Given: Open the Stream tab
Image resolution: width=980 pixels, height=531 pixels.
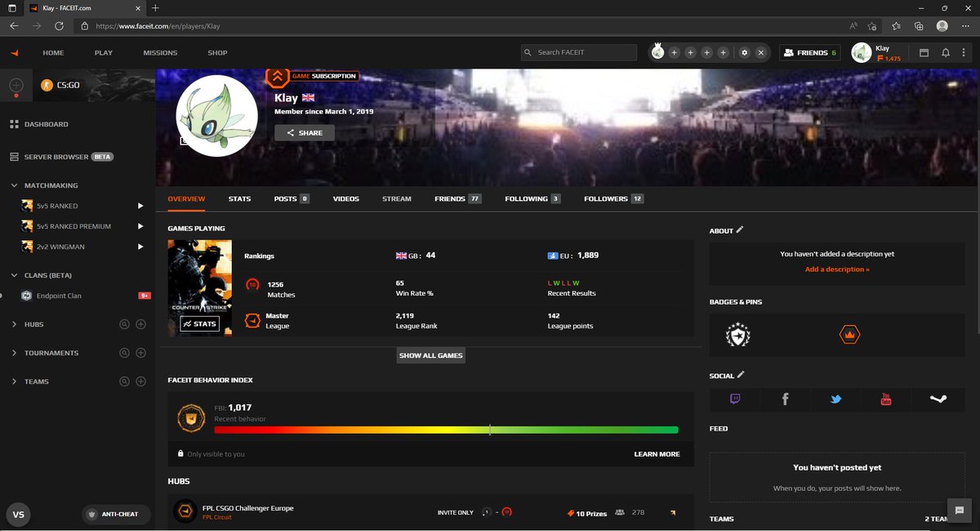Looking at the screenshot, I should tap(397, 199).
